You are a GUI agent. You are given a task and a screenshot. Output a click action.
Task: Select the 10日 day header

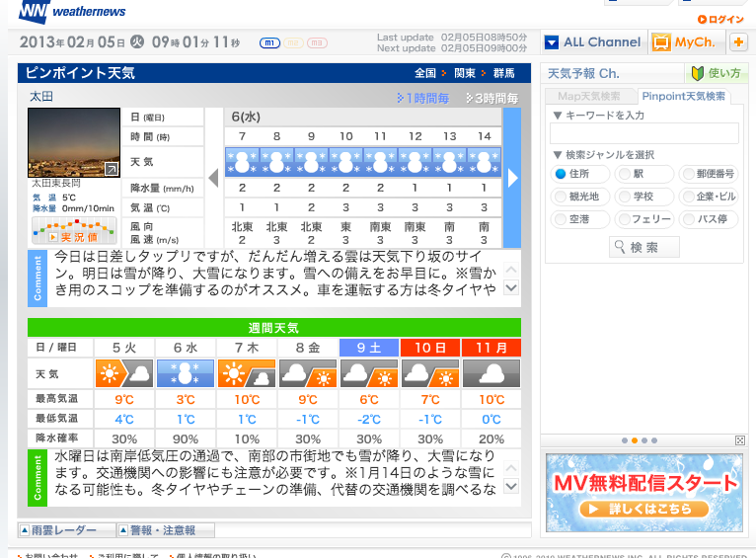point(430,348)
